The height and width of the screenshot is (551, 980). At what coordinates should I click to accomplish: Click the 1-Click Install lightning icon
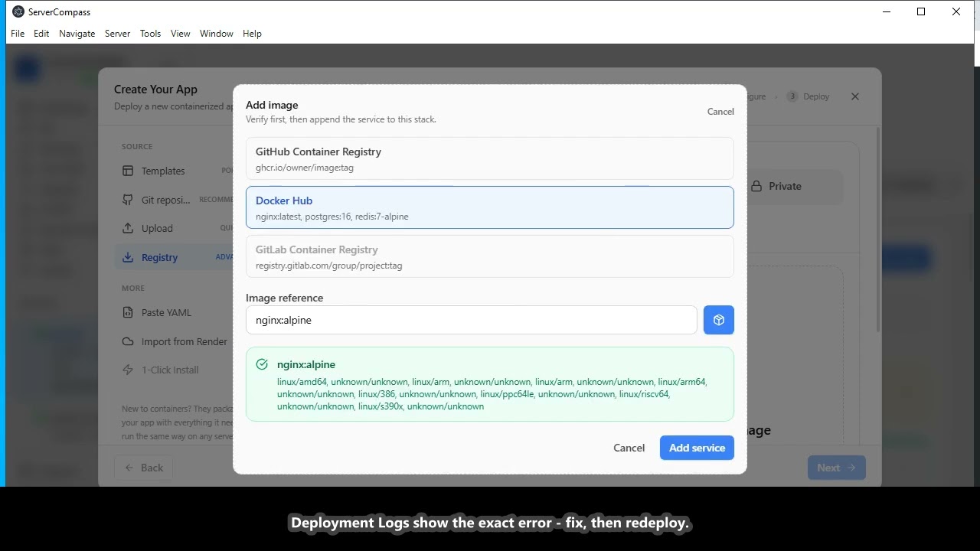128,370
